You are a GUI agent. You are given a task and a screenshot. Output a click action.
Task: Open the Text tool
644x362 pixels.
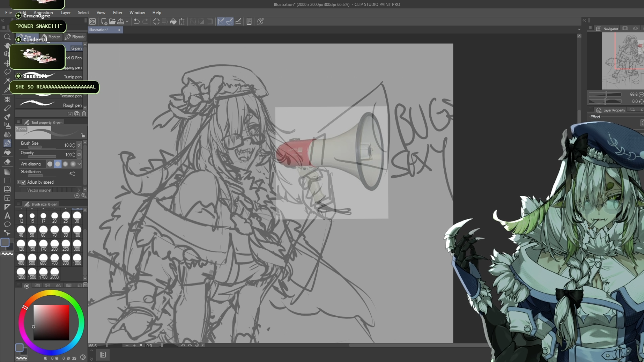(7, 216)
